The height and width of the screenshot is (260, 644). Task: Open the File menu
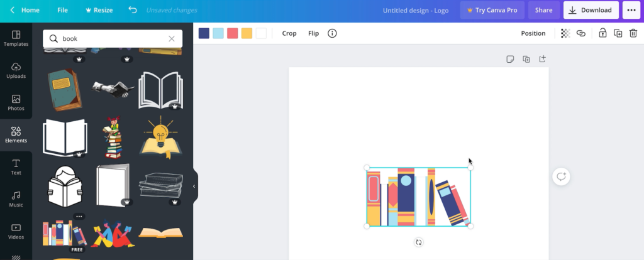pos(62,10)
